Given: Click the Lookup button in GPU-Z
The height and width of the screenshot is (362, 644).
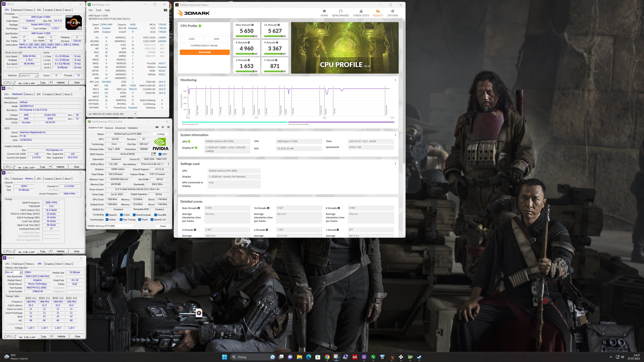Looking at the screenshot, I should 160,134.
